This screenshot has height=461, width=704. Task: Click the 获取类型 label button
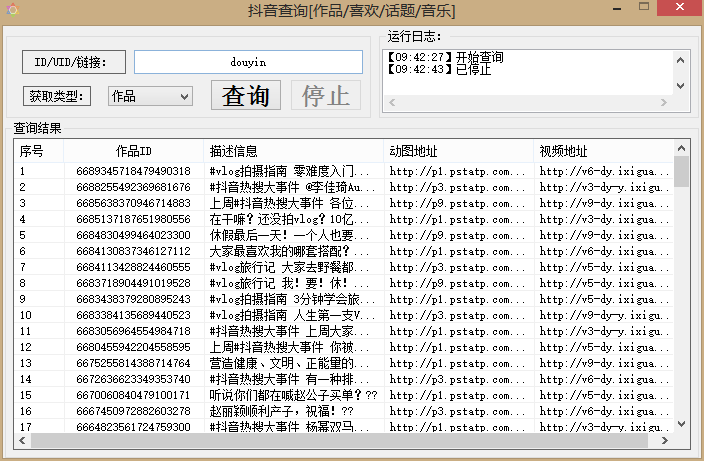pos(57,96)
